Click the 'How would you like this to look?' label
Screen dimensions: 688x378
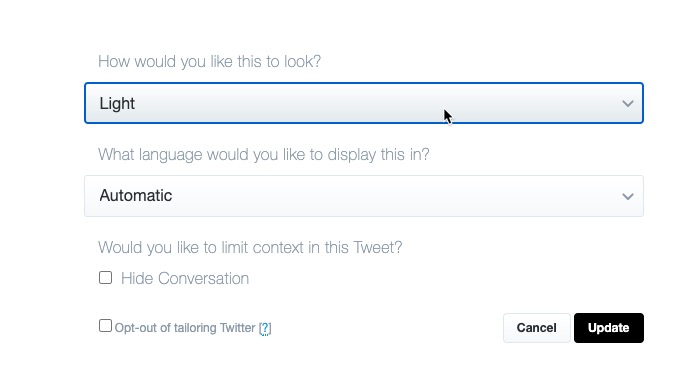pyautogui.click(x=209, y=61)
